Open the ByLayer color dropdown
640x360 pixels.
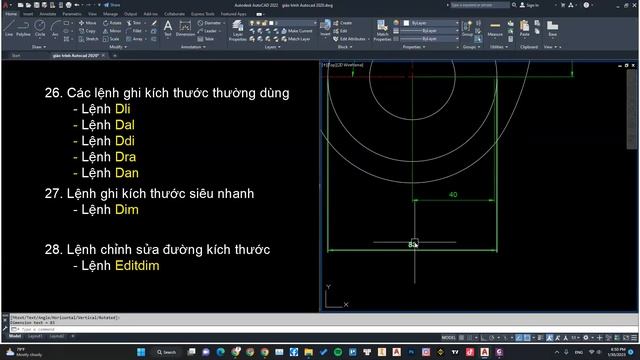(x=431, y=23)
